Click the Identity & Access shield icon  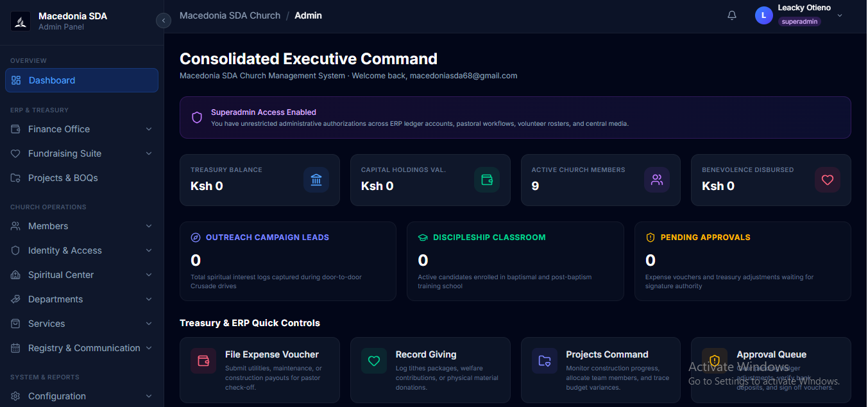point(15,250)
